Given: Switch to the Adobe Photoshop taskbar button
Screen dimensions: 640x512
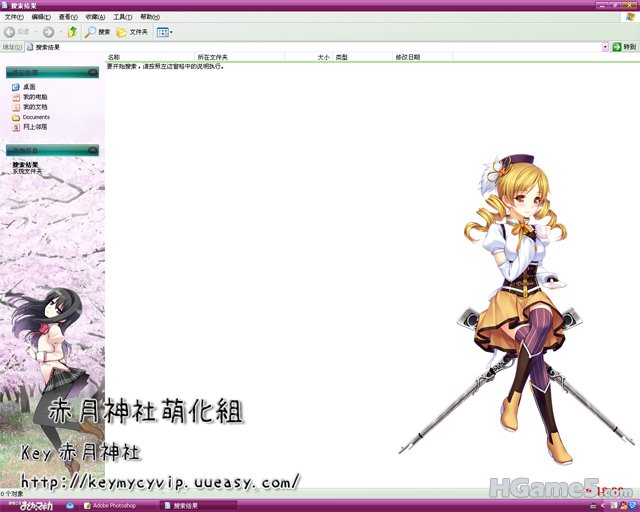Looking at the screenshot, I should pos(119,505).
